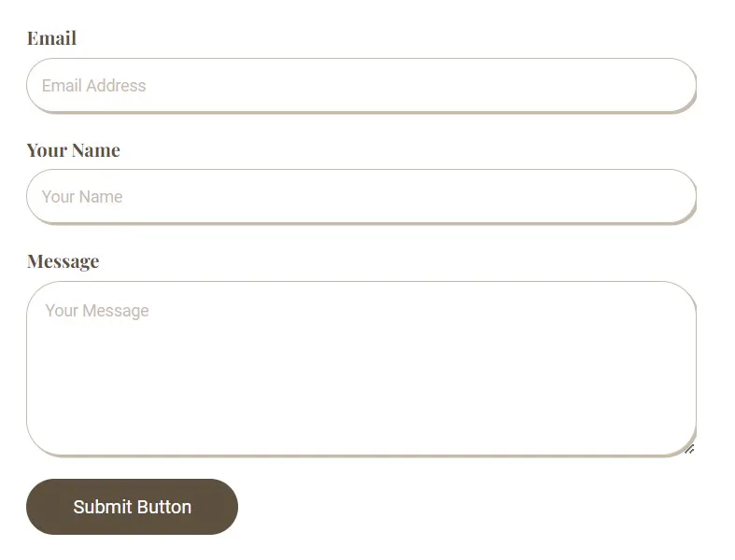This screenshot has width=735, height=560.
Task: Activate the rounded field under Your Name
Action: [x=360, y=196]
